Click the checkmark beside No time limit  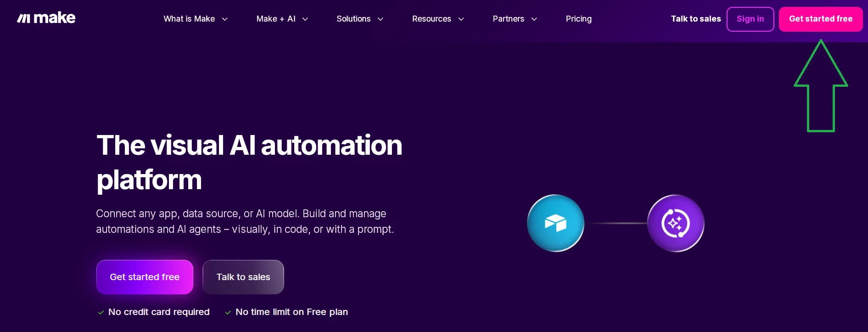click(x=228, y=312)
